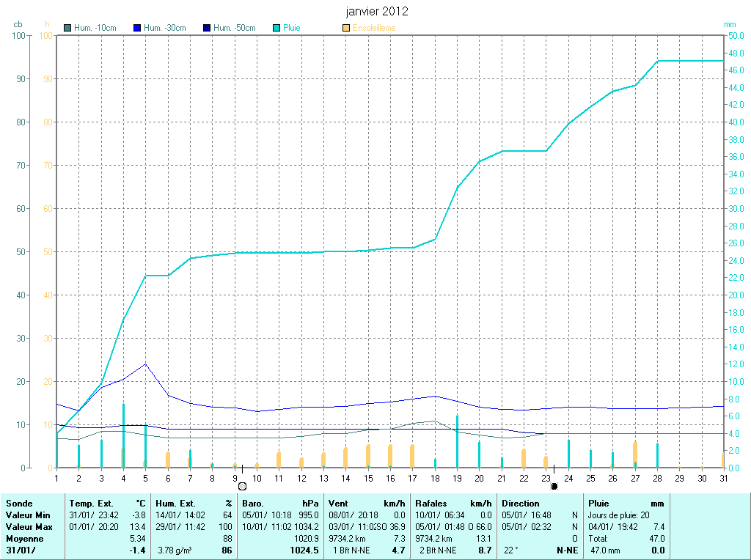Click the Hum. -50cm dark blue legend swatch

point(206,29)
